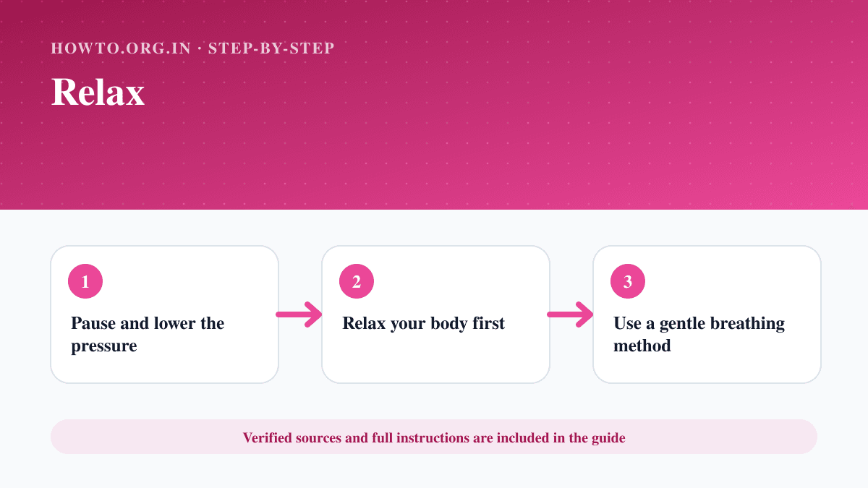This screenshot has width=868, height=488.
Task: Open the 'Pause and lower the pressure' step
Action: tap(164, 314)
